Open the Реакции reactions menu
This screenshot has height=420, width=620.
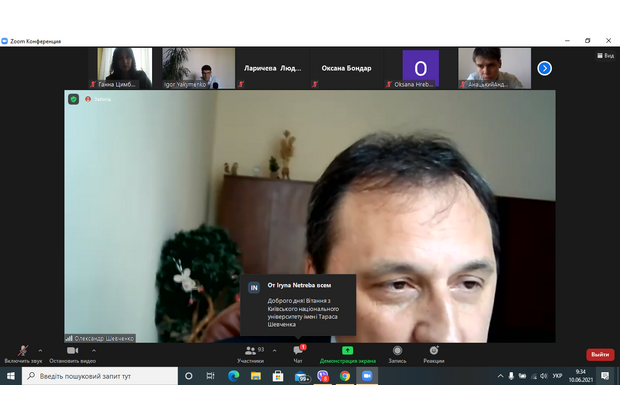click(434, 355)
